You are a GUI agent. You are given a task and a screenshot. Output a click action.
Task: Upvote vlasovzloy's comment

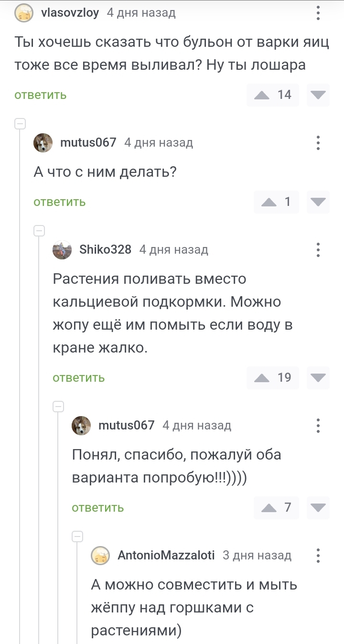(x=262, y=95)
